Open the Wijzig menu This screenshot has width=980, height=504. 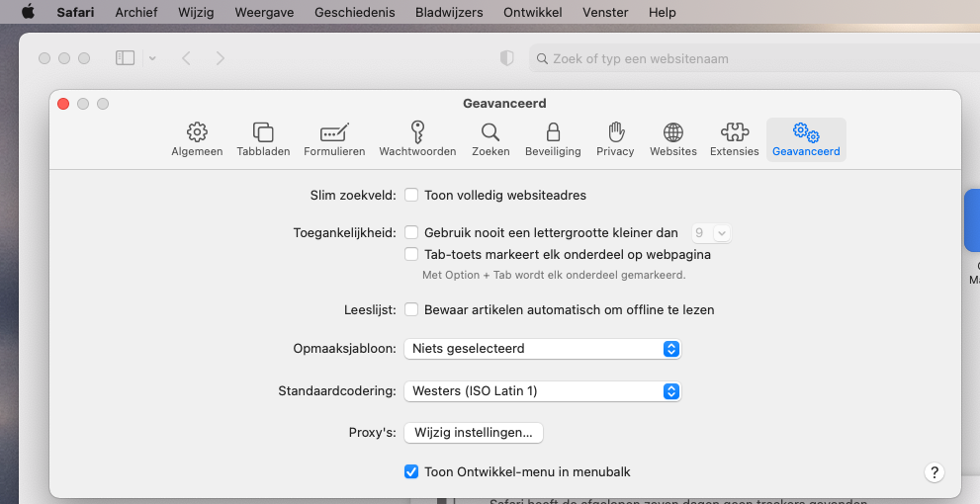click(x=196, y=12)
